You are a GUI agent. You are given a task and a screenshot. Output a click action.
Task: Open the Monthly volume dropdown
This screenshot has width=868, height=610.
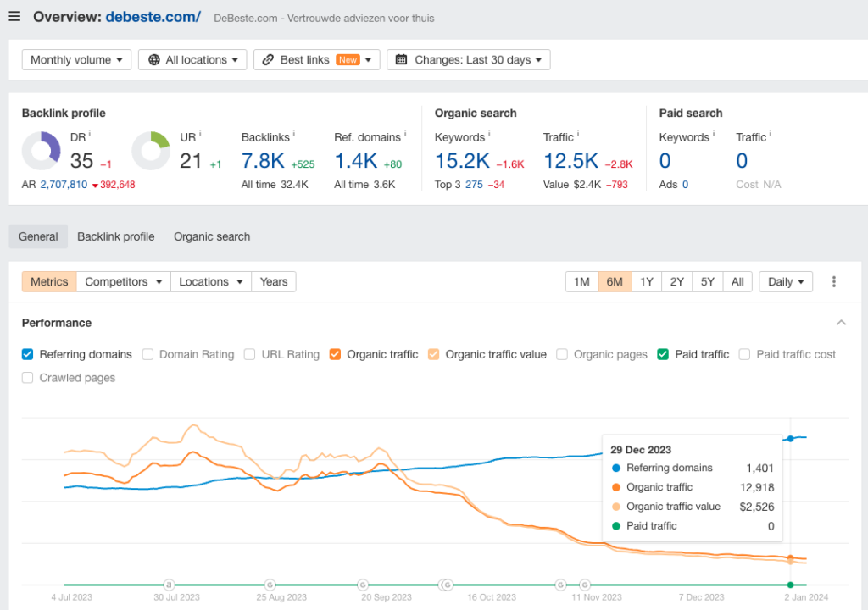coord(76,60)
